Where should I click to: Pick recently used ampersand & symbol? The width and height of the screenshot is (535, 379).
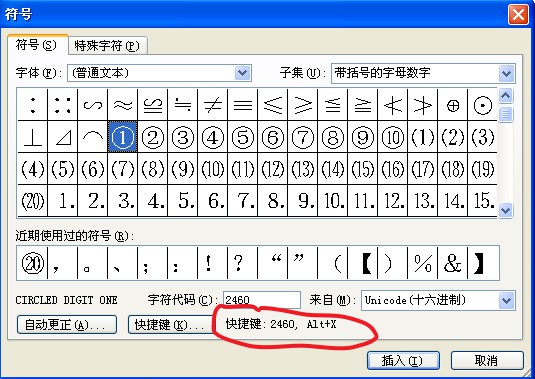pyautogui.click(x=453, y=263)
